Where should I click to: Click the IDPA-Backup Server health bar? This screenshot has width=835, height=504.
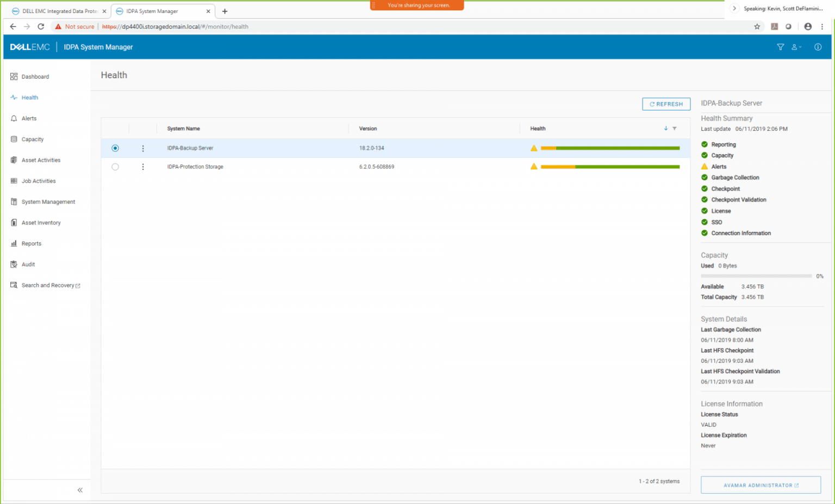click(610, 148)
